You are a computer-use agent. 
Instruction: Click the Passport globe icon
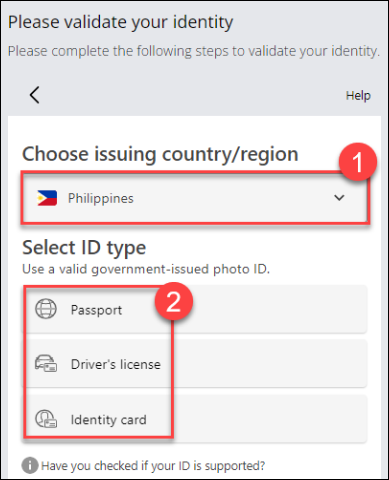[x=46, y=309]
